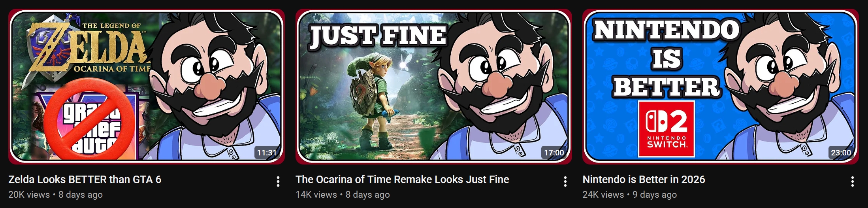Open the JUST FINE video thumbnail

[433, 86]
